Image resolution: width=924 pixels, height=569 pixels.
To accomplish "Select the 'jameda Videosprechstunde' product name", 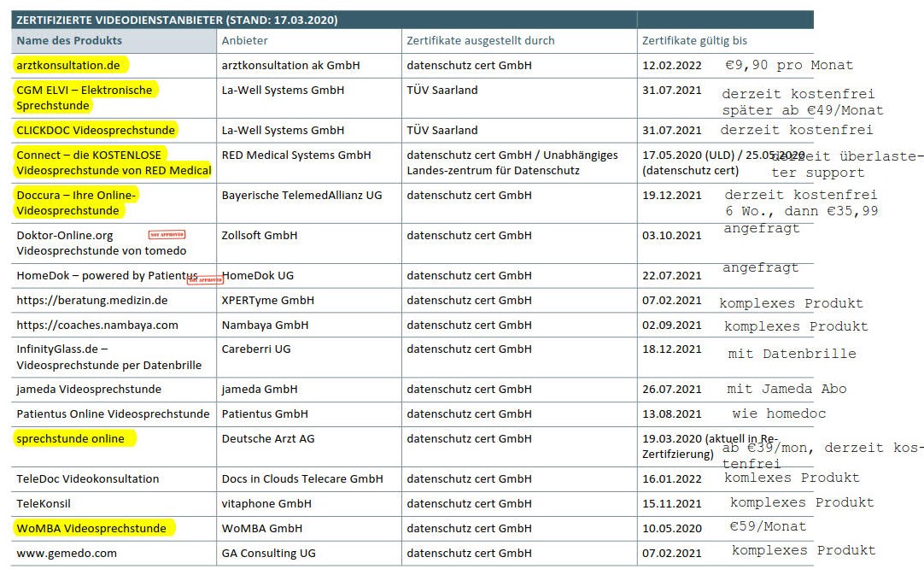I will point(89,390).
